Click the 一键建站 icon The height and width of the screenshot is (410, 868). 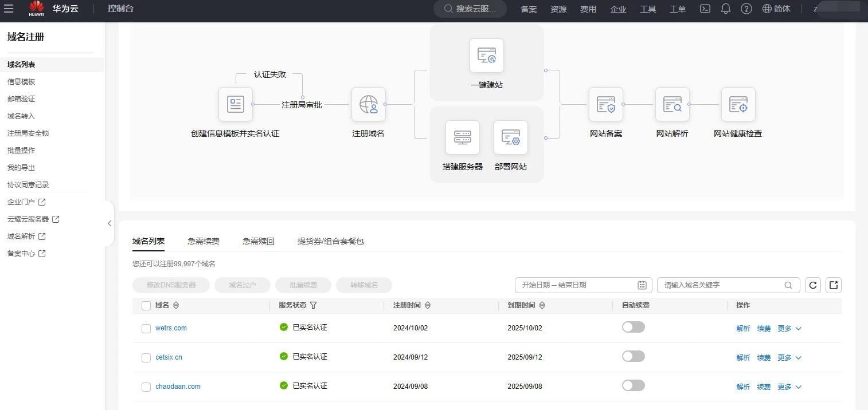coord(486,56)
